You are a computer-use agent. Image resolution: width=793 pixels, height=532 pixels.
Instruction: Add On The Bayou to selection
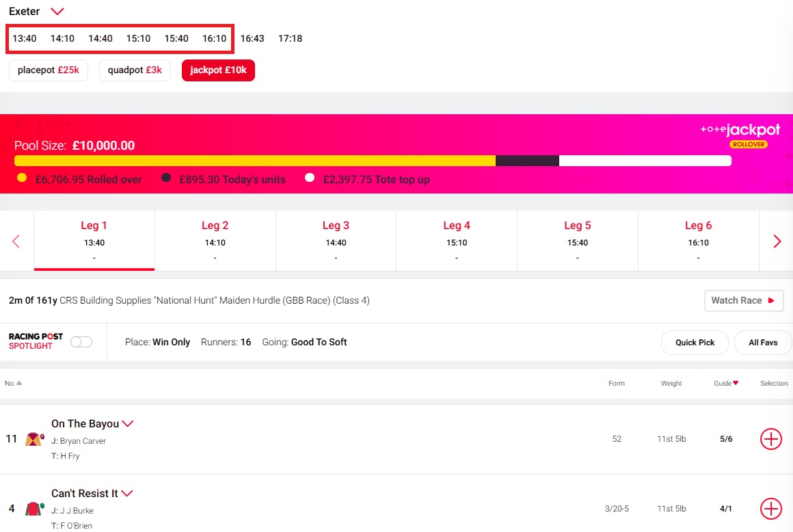pyautogui.click(x=770, y=439)
